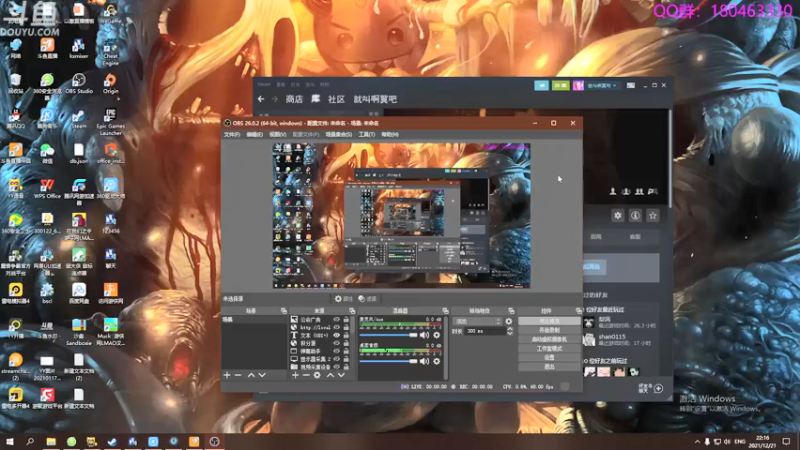Screen dimensions: 800x450
Task: Switch to Steam 社区 tab
Action: 336,99
